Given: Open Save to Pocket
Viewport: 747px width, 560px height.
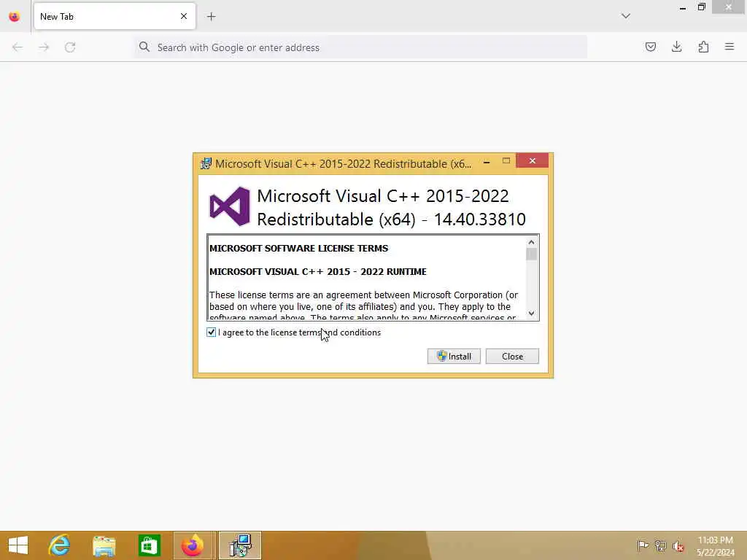Looking at the screenshot, I should [650, 47].
